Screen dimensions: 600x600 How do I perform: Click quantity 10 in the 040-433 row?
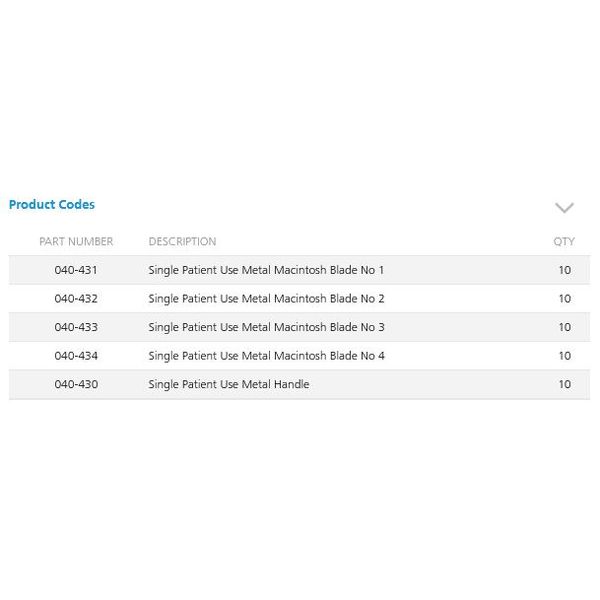coord(565,327)
